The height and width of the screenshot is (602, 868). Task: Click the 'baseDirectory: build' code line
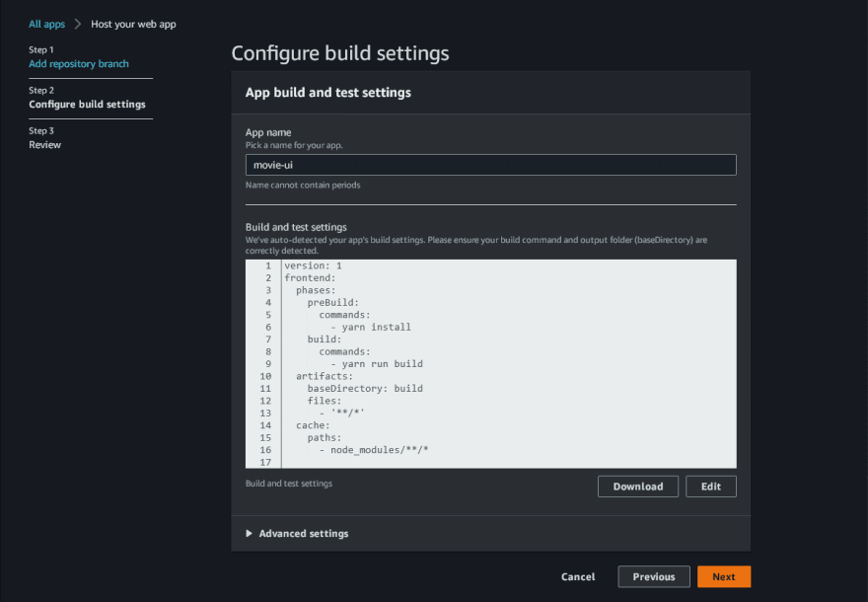[x=365, y=388]
